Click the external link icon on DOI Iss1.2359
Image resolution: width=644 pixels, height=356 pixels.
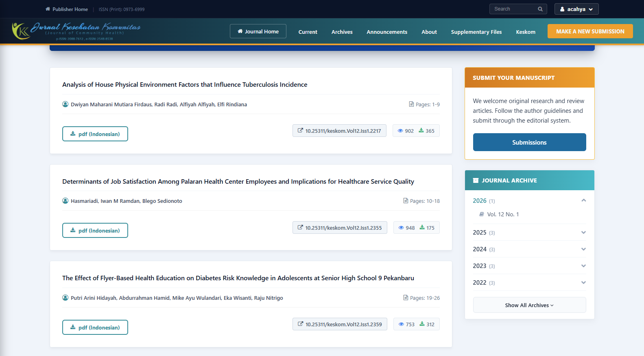300,324
